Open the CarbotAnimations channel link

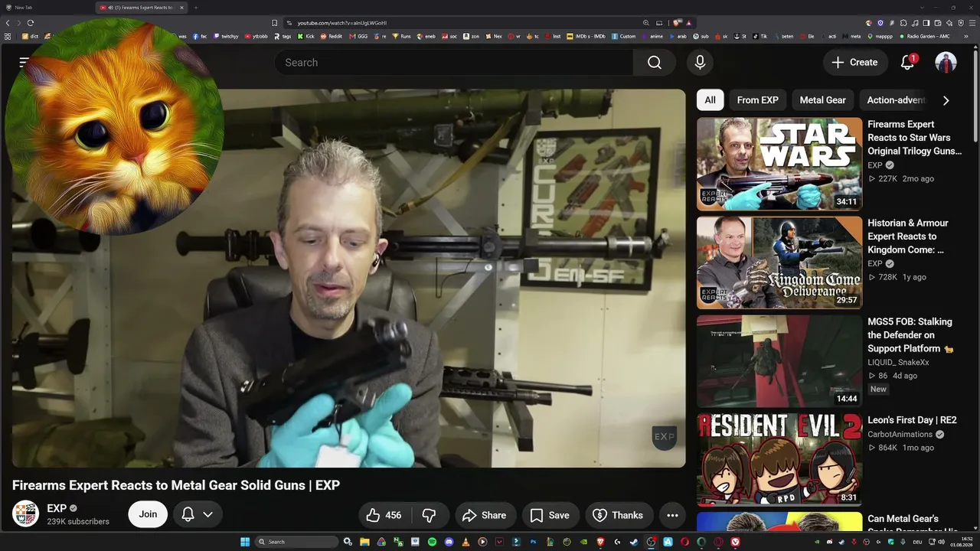tap(900, 434)
